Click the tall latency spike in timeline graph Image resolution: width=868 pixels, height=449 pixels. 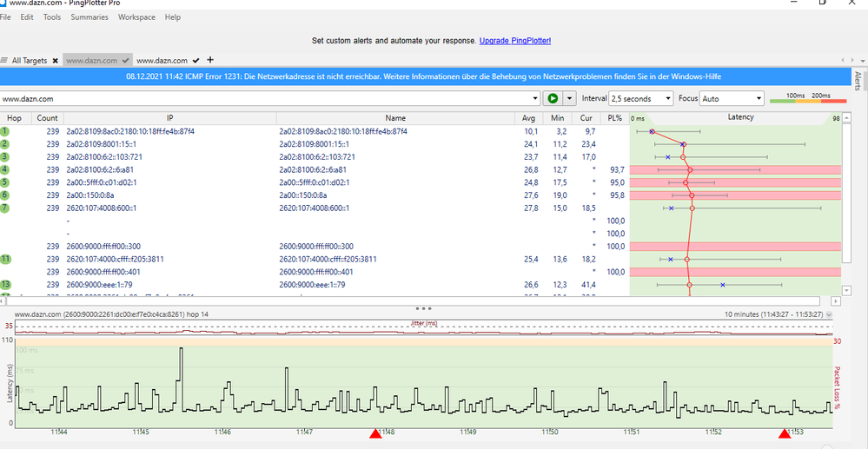click(181, 366)
